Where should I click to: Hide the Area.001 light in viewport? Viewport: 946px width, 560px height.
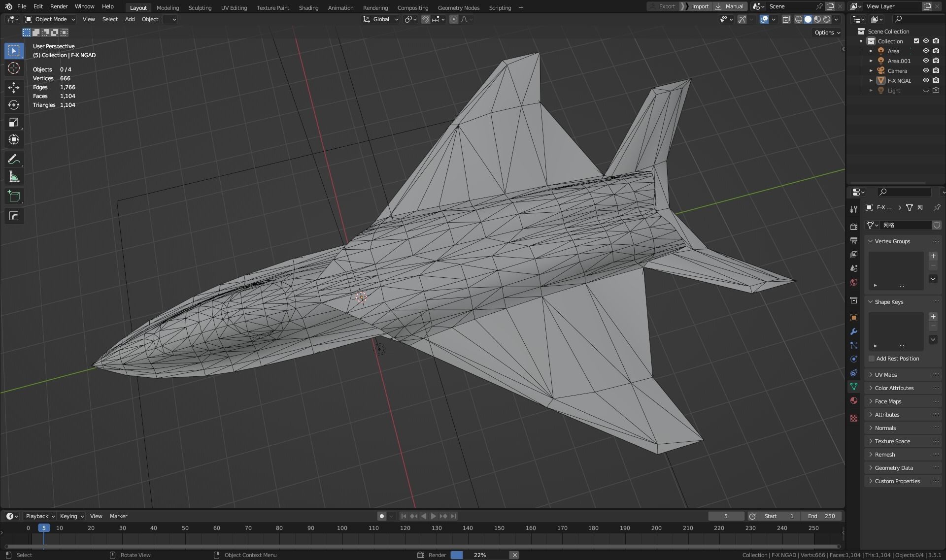pos(926,61)
